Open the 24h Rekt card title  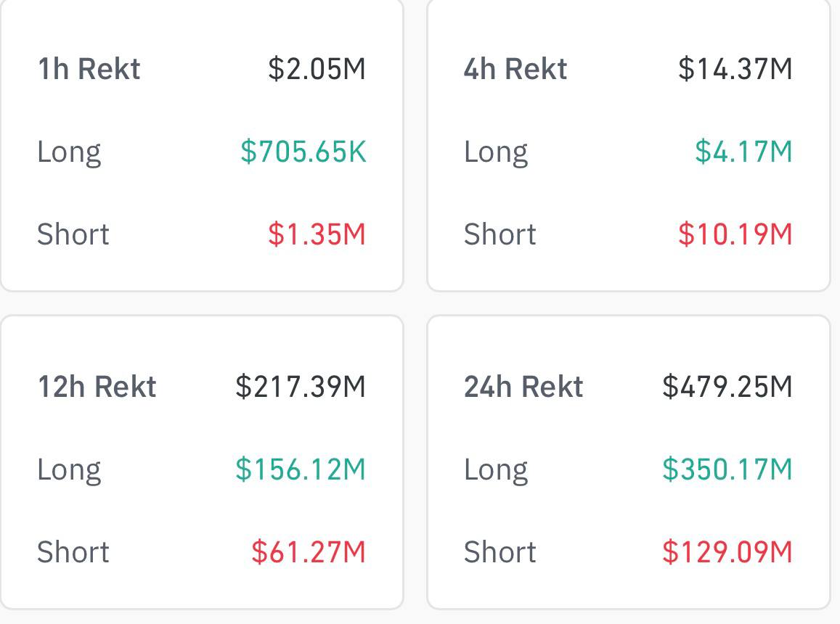pos(523,387)
